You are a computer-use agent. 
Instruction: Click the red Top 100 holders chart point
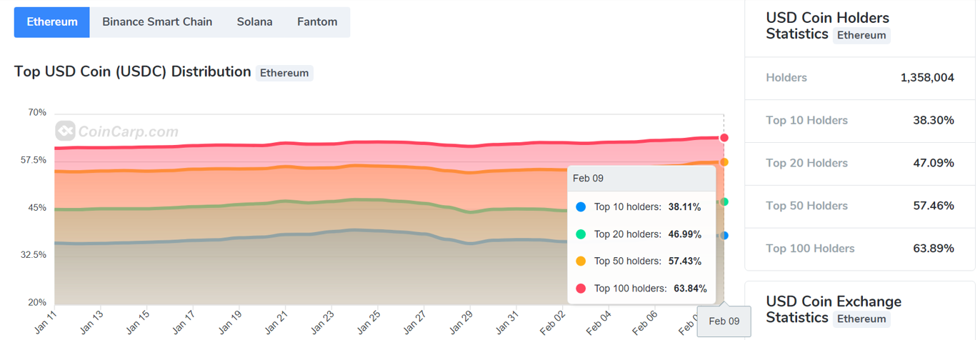724,138
